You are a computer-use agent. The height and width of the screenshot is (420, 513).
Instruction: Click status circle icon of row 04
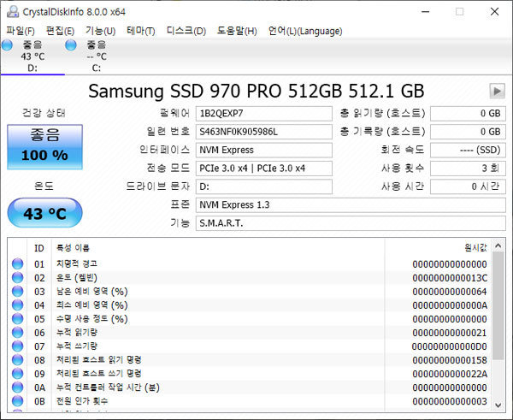coord(18,305)
